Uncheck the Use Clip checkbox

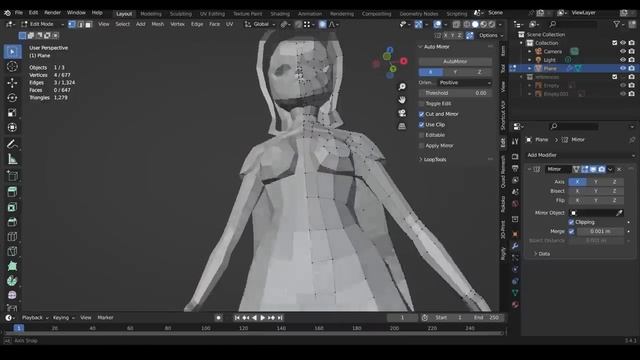422,125
